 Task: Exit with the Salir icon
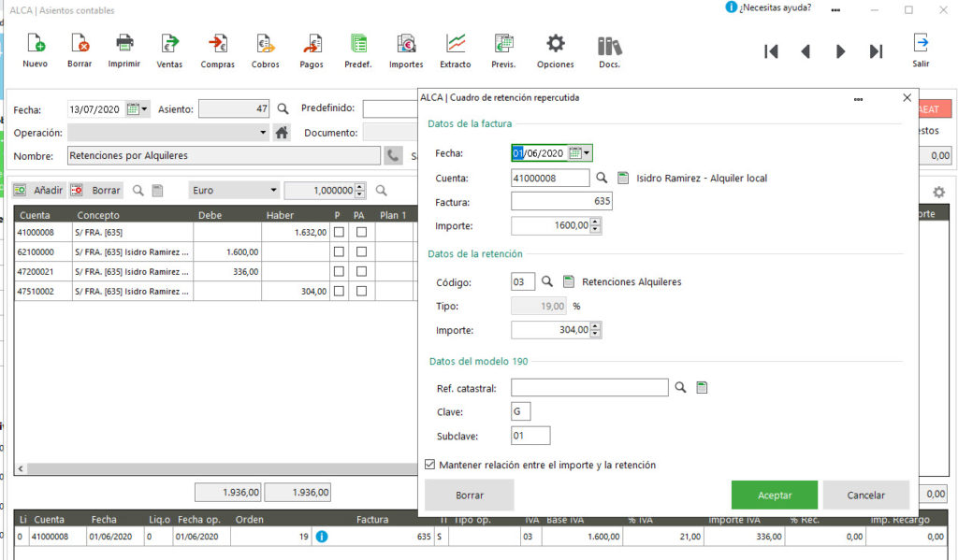point(921,50)
